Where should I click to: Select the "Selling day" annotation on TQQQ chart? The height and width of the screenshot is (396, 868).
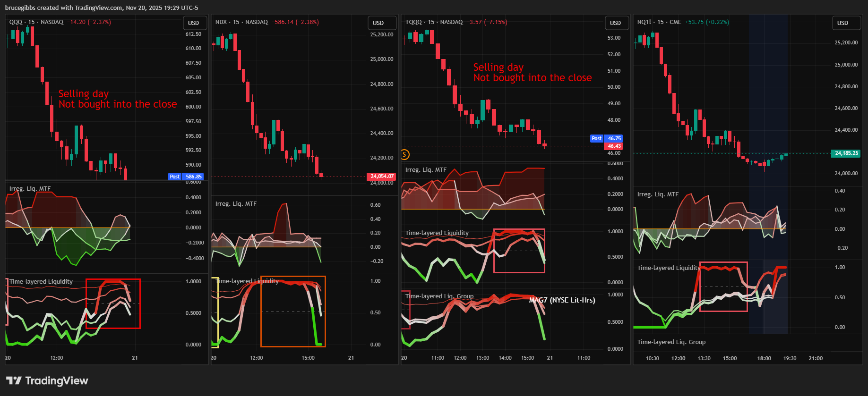click(x=498, y=67)
